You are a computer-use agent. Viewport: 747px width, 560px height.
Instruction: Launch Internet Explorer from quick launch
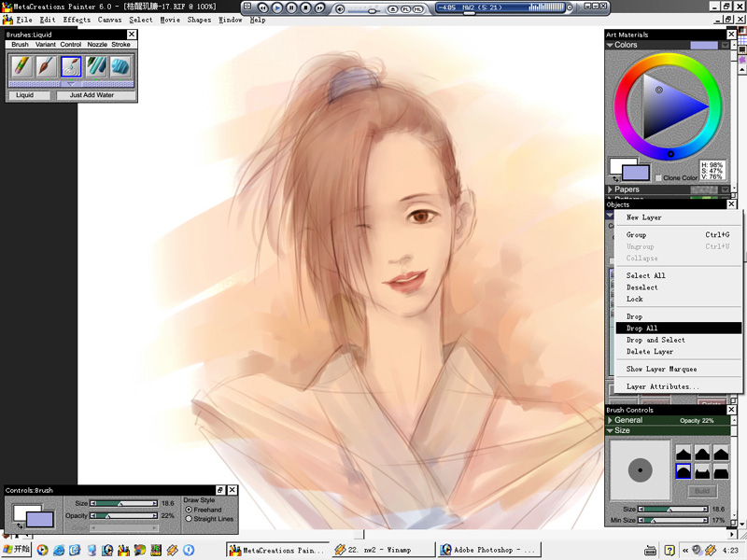click(x=59, y=550)
